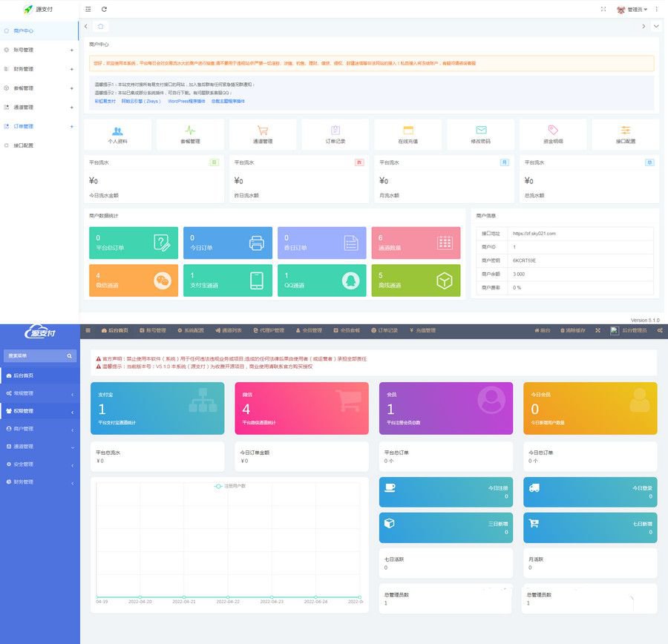This screenshot has height=644, width=668.
Task: Open 修改密码 envelope icon tile
Action: 481,131
